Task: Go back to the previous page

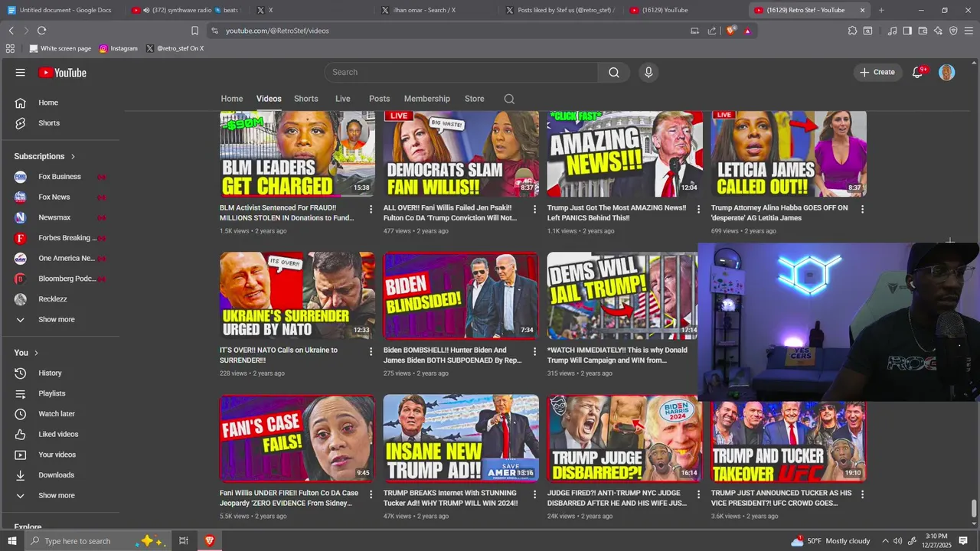Action: coord(11,31)
